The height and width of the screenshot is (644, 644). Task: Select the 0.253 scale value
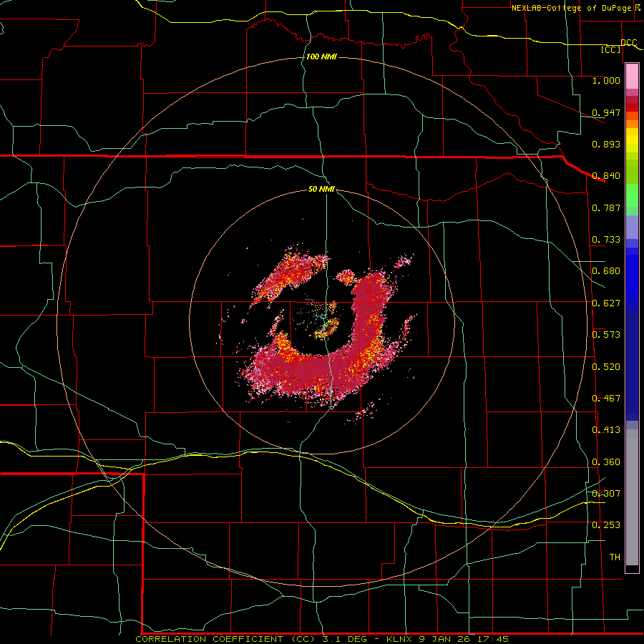[x=606, y=525]
